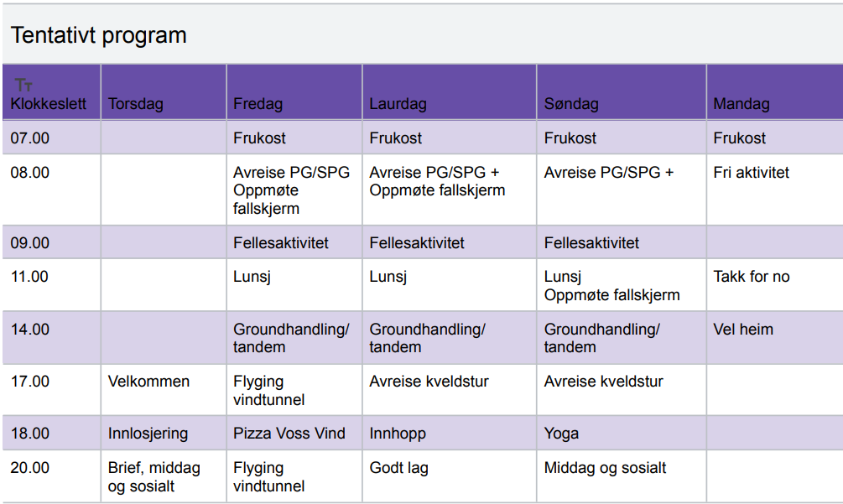Select the 20.00 time cell
Viewport: 843px width, 504px height.
30,468
